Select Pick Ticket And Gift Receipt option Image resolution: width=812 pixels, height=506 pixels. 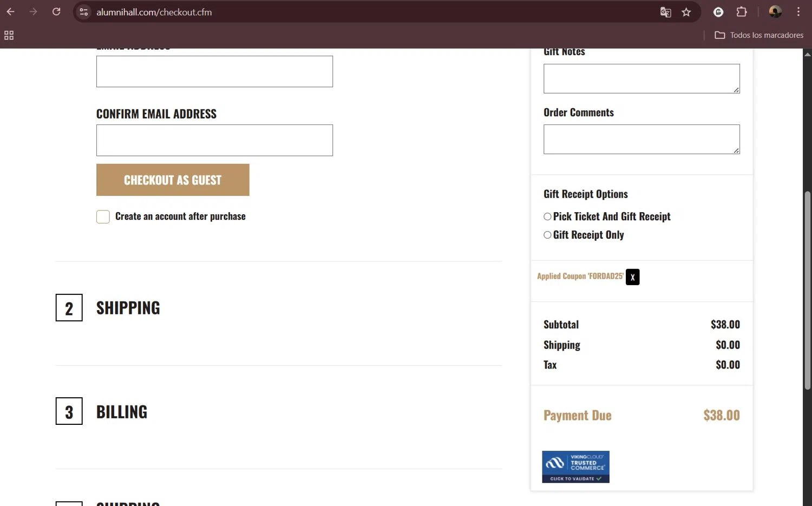click(547, 216)
